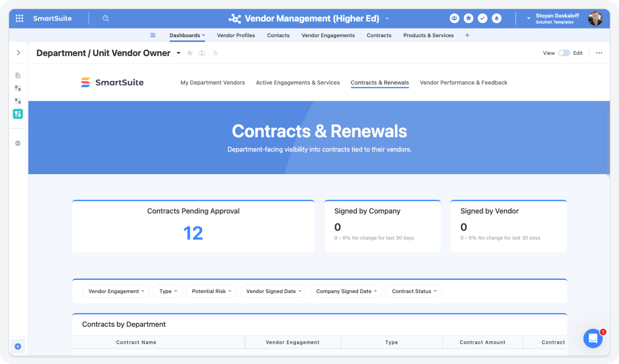The width and height of the screenshot is (619, 364).
Task: Click the search magnifier icon
Action: point(106,18)
